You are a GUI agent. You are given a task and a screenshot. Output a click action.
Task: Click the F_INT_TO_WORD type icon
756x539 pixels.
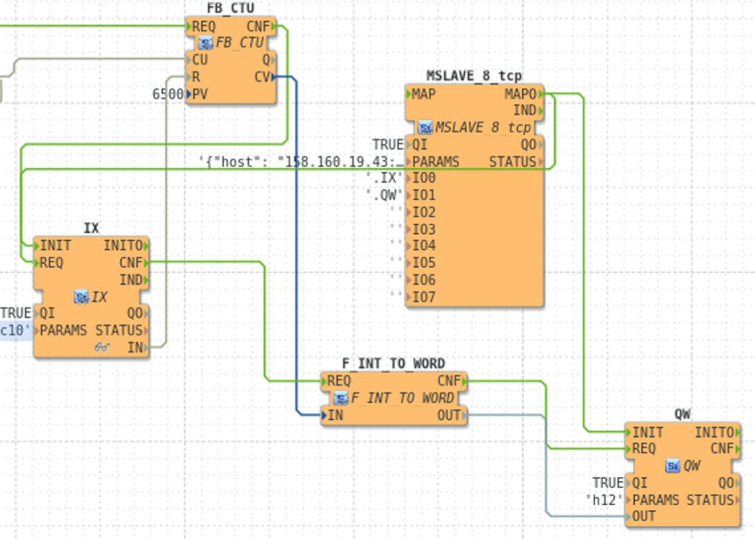click(x=341, y=399)
